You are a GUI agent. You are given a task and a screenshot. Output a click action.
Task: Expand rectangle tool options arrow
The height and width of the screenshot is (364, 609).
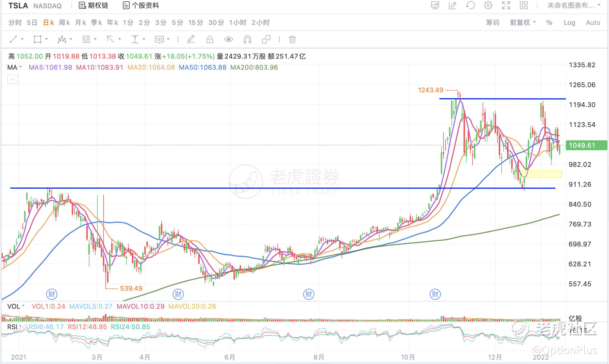click(47, 39)
